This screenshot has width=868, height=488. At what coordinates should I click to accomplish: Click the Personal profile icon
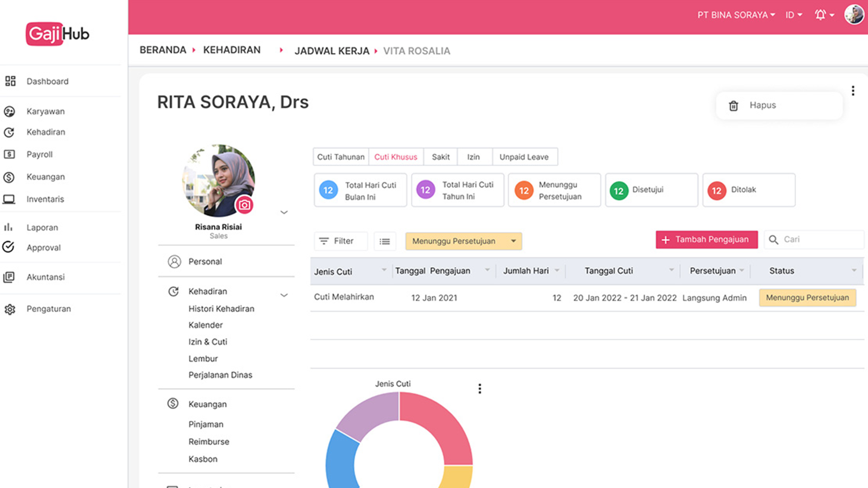[175, 262]
